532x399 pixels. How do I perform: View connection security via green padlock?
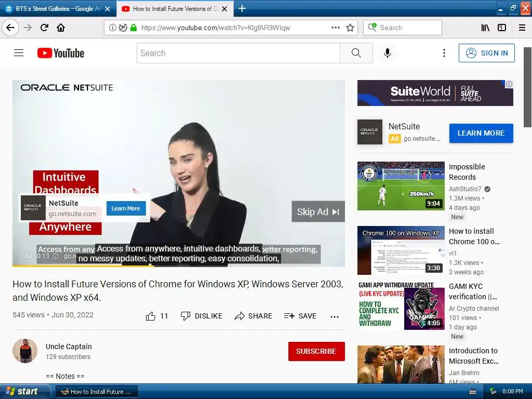point(134,28)
